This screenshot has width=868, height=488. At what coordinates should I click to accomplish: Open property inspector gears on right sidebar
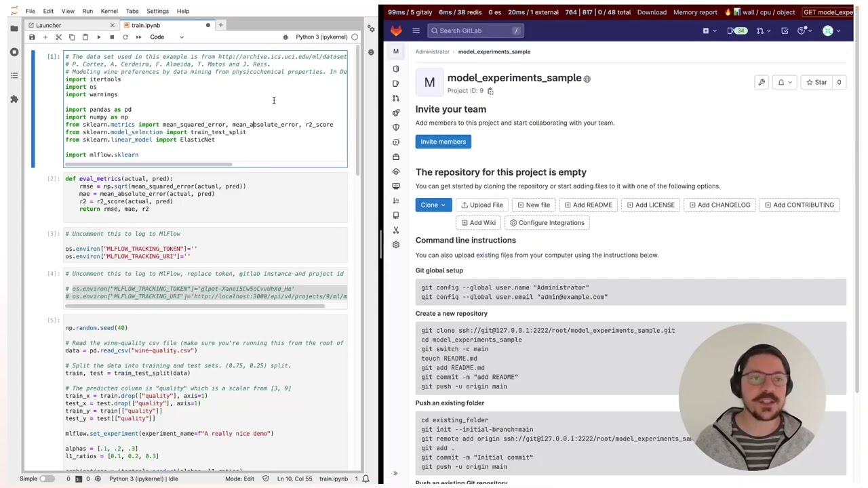click(x=371, y=28)
